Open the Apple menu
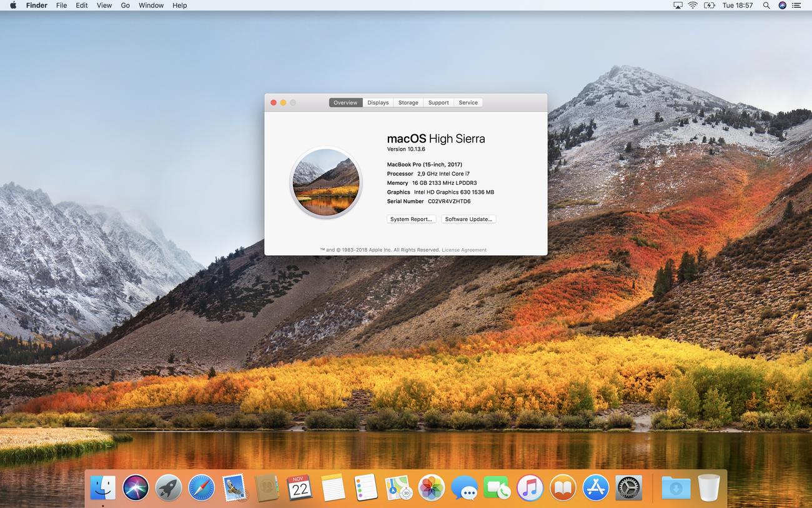The width and height of the screenshot is (812, 508). point(13,5)
